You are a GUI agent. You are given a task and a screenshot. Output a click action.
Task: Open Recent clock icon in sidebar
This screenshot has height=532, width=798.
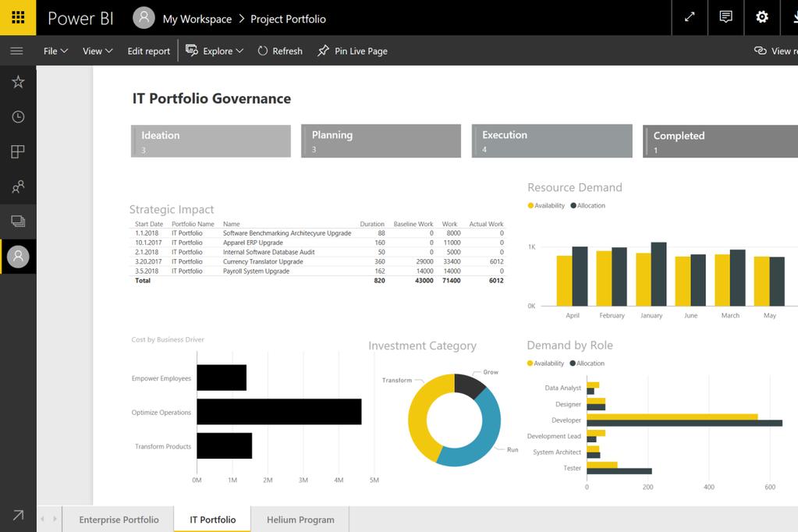coord(18,117)
